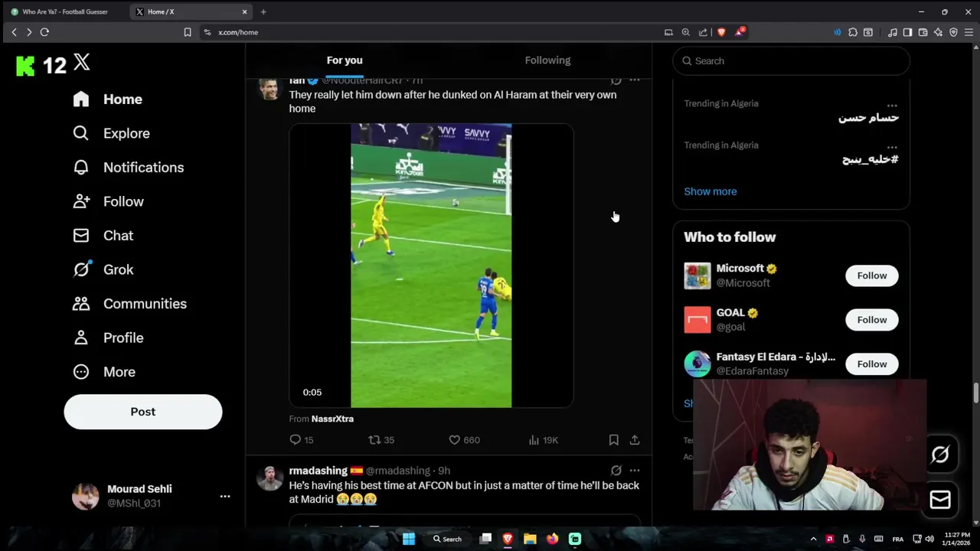Image resolution: width=980 pixels, height=551 pixels.
Task: Open options for first Trending in Algeria
Action: click(x=892, y=106)
